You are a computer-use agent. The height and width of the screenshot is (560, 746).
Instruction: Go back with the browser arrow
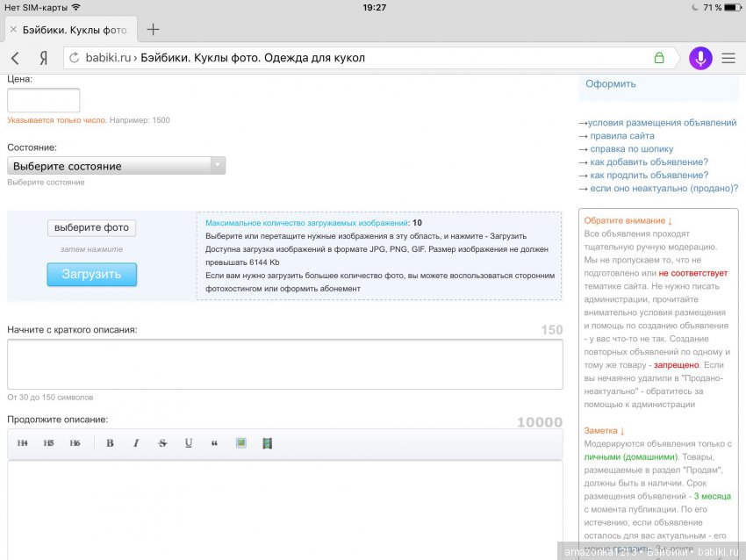[15, 58]
